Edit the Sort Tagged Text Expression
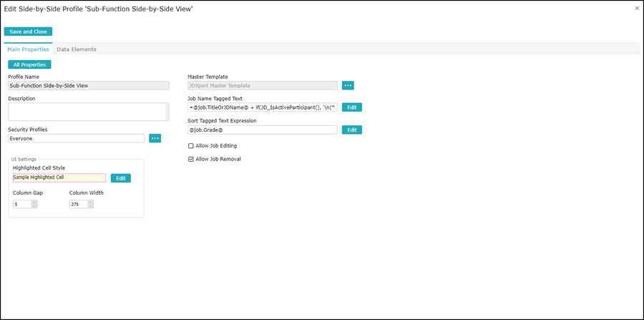644x320 pixels. coord(351,130)
